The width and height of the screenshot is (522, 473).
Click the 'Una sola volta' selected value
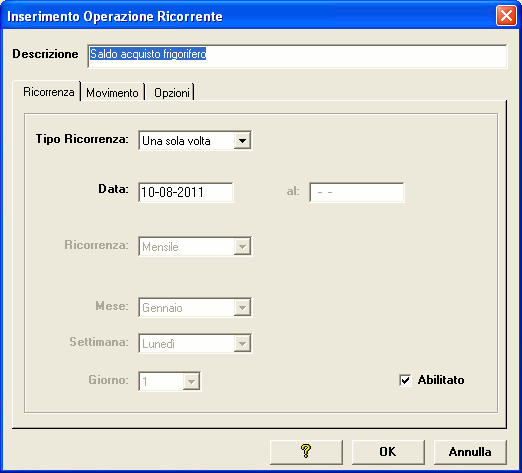click(176, 141)
